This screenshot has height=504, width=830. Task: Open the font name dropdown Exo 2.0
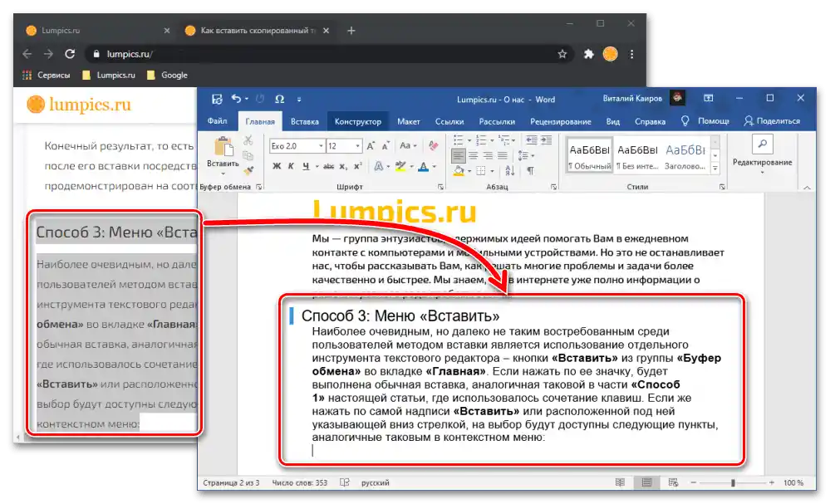pyautogui.click(x=320, y=146)
